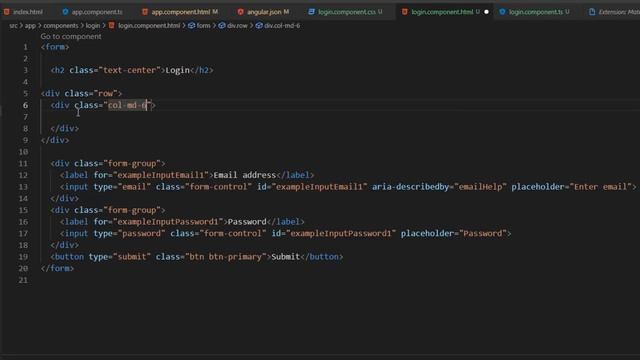The height and width of the screenshot is (360, 640).
Task: Click the opening <form> tag text
Action: tap(55, 47)
